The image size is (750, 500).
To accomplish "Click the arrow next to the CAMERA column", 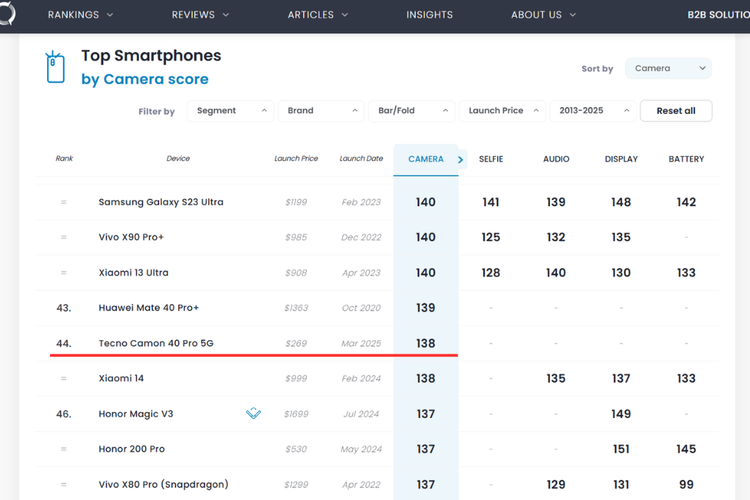I will pos(461,159).
